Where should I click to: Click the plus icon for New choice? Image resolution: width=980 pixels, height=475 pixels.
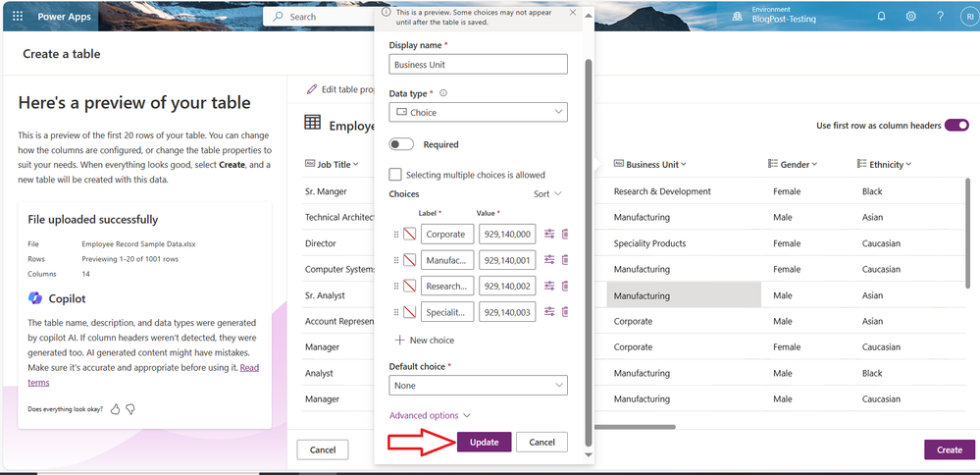click(399, 340)
